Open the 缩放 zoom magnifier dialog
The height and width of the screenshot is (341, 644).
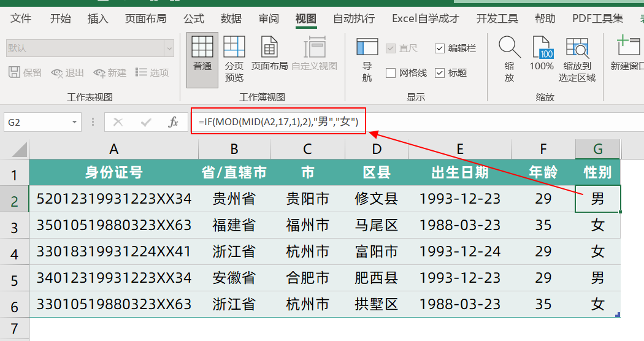click(509, 60)
